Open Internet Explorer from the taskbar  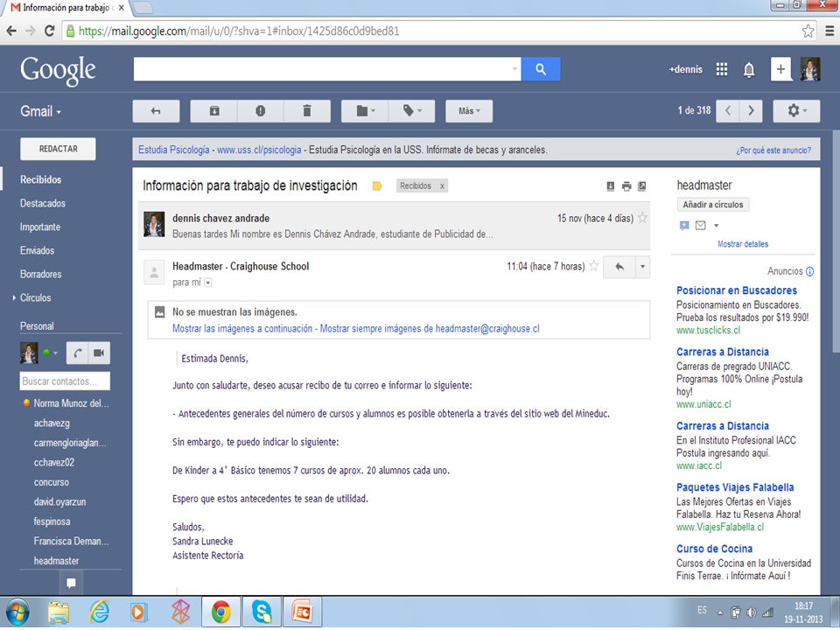point(99,612)
